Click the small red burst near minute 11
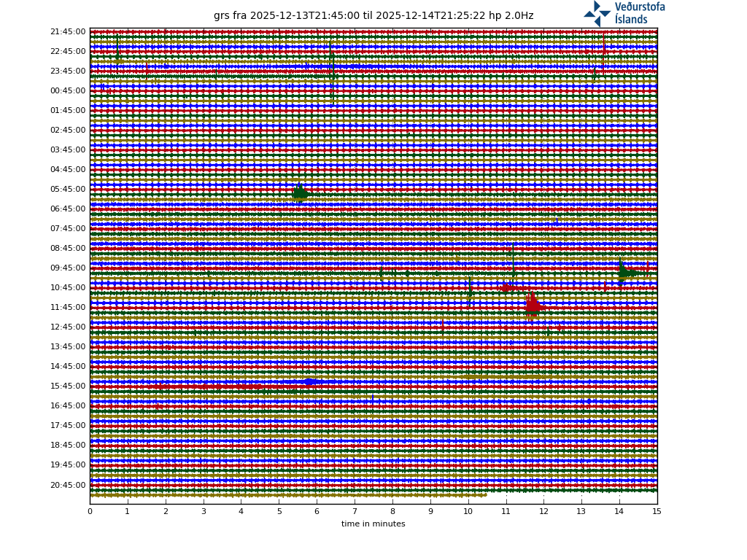This screenshot has height=560, width=747. click(x=505, y=288)
